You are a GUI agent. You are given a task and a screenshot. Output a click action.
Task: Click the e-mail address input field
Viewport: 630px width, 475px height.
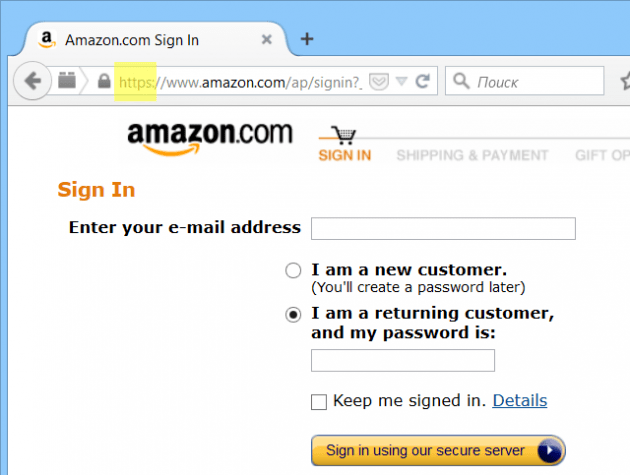[443, 228]
